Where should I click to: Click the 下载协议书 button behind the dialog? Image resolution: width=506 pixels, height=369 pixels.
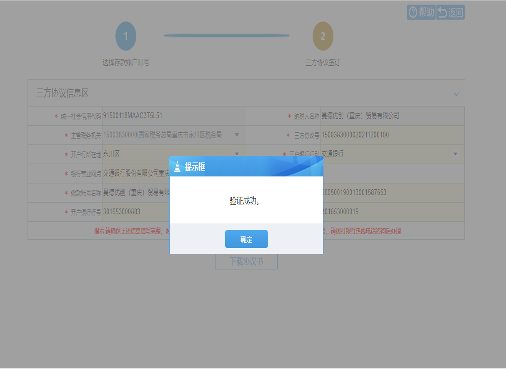[x=246, y=261]
